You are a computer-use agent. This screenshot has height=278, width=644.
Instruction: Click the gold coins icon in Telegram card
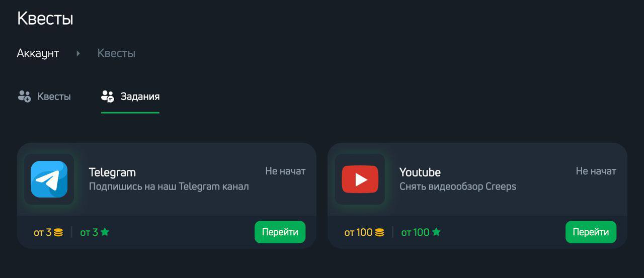point(58,232)
